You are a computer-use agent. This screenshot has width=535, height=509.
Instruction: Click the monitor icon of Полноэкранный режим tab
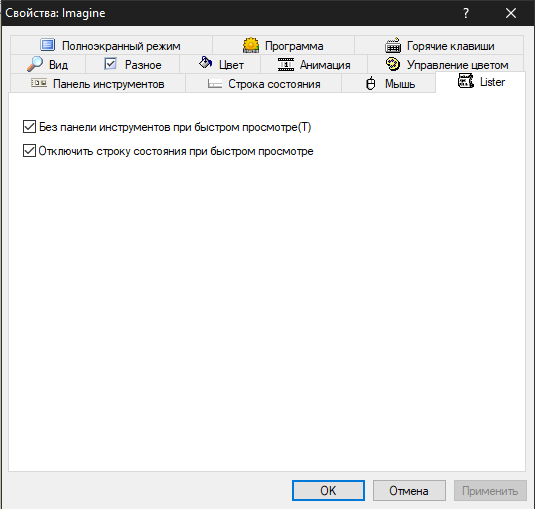point(47,45)
